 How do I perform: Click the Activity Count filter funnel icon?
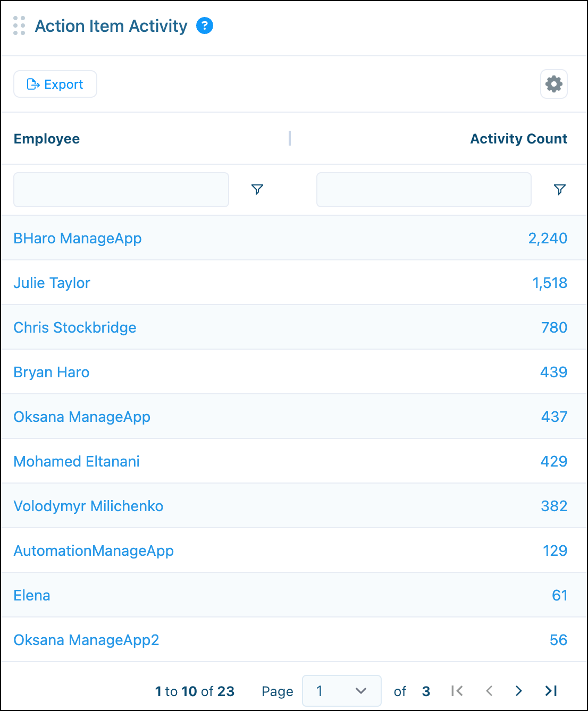point(560,190)
